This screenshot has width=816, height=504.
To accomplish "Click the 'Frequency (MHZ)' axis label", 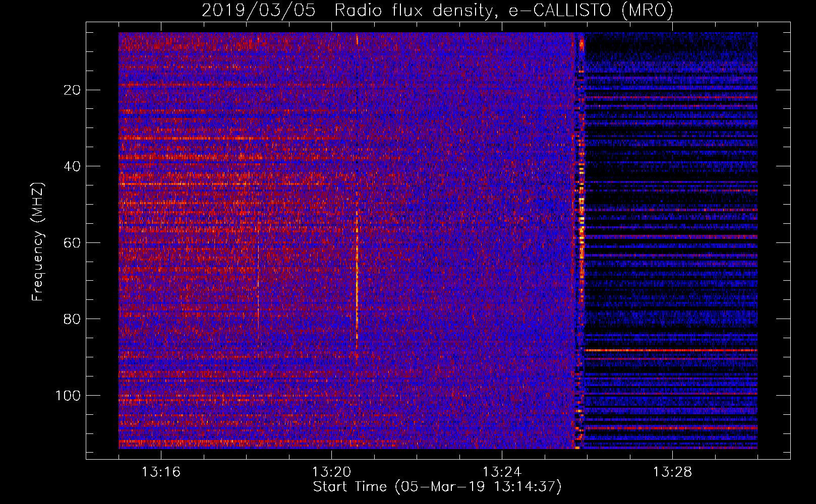I will (x=37, y=241).
